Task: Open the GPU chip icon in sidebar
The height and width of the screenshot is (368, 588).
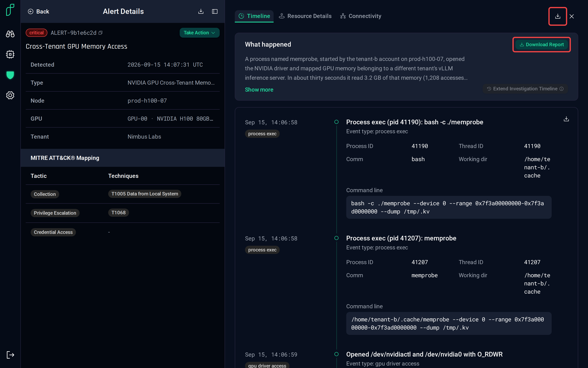Action: (10, 54)
